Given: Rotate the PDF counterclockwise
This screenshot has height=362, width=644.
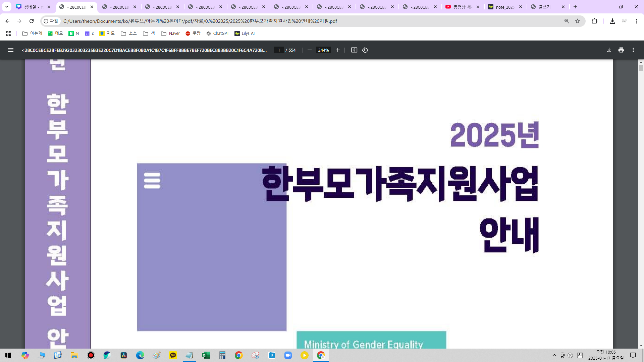Looking at the screenshot, I should [x=365, y=50].
